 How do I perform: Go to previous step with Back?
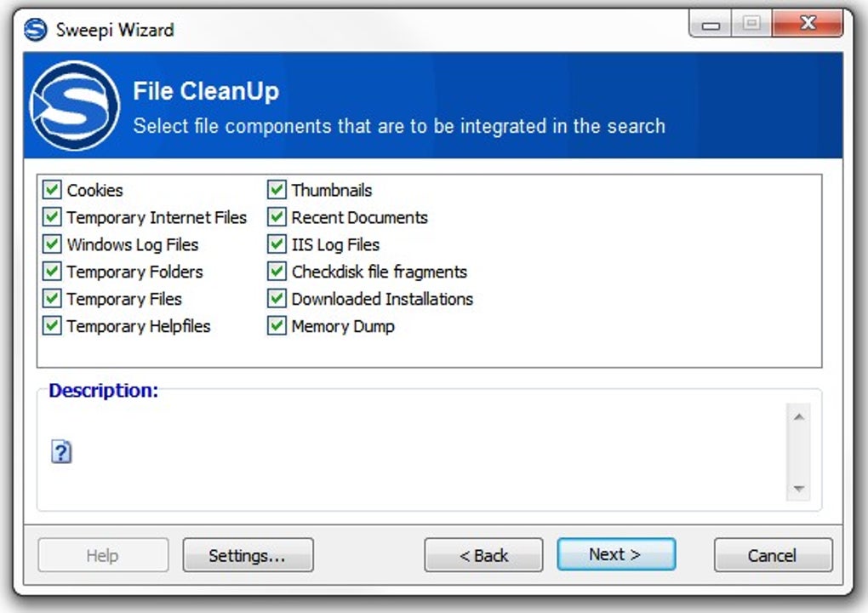pyautogui.click(x=483, y=555)
